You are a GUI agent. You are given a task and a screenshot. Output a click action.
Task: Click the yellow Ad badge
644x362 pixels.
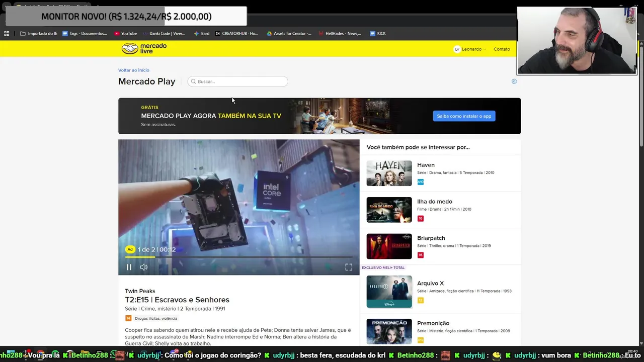(x=130, y=249)
